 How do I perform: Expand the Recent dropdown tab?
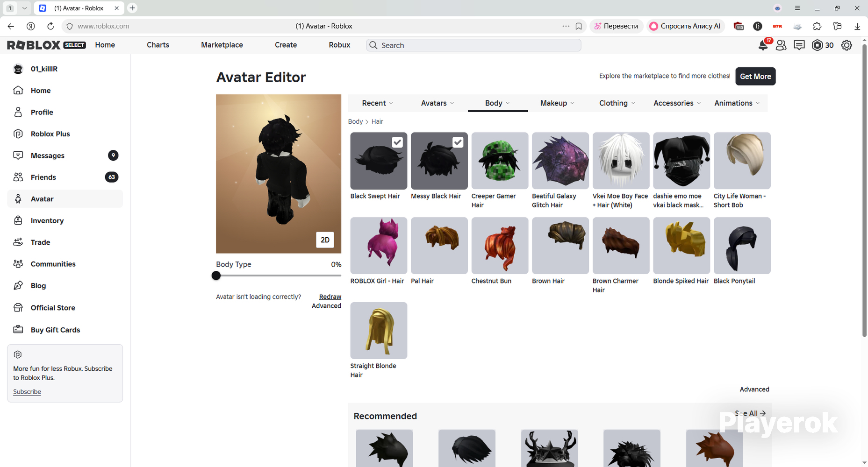(x=378, y=103)
